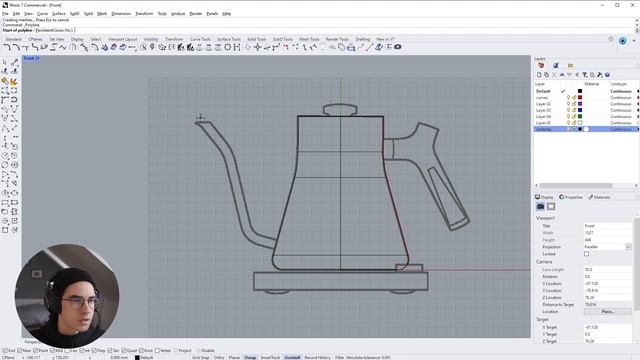Click the viewport Title field showing Front
640x360 pixels.
coord(607,226)
